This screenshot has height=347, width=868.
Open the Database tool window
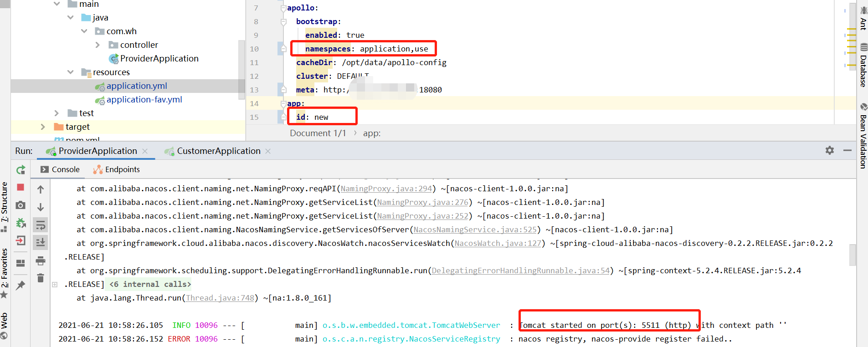click(x=863, y=65)
